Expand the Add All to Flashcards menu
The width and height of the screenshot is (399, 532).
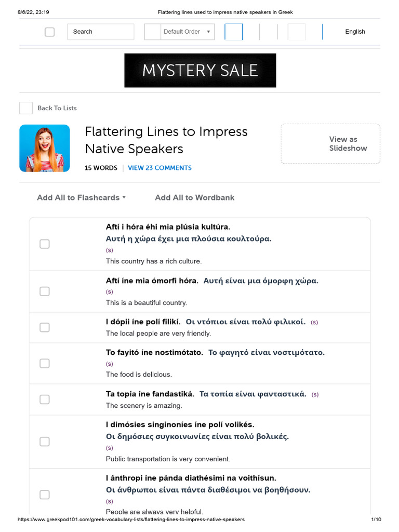coord(82,197)
